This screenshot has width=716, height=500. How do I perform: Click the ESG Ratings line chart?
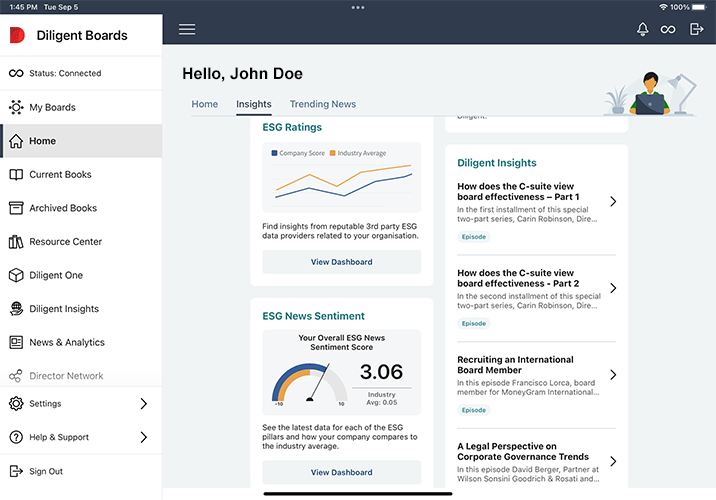(341, 180)
